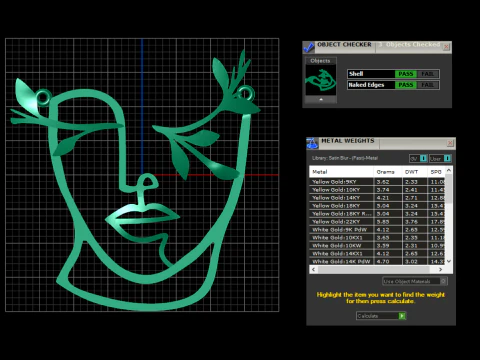
Task: Click the metal list scroll up arrow
Action: [449, 170]
